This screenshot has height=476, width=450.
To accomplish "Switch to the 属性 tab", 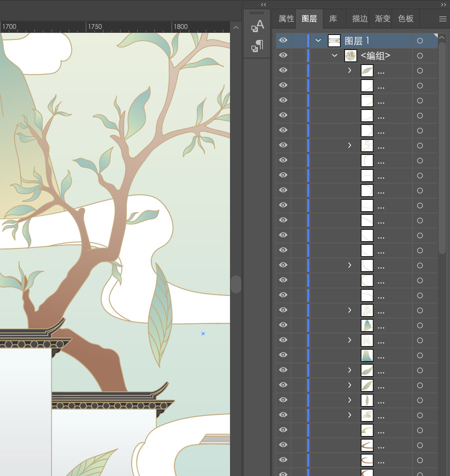I will 286,19.
